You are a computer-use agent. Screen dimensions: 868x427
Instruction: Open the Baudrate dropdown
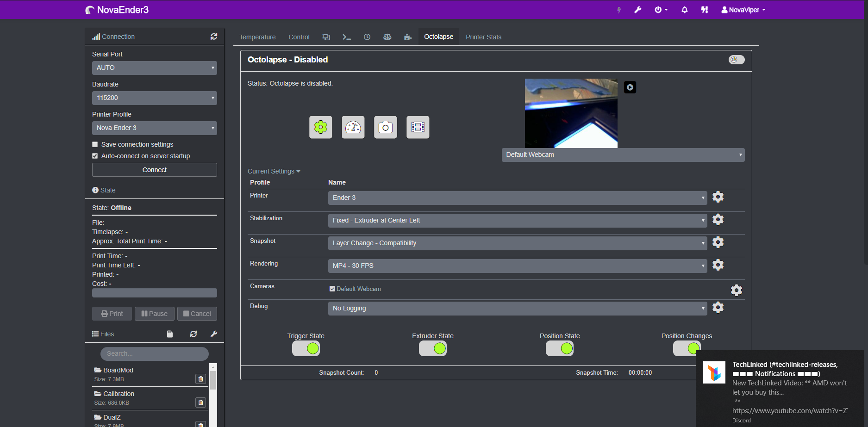[154, 98]
